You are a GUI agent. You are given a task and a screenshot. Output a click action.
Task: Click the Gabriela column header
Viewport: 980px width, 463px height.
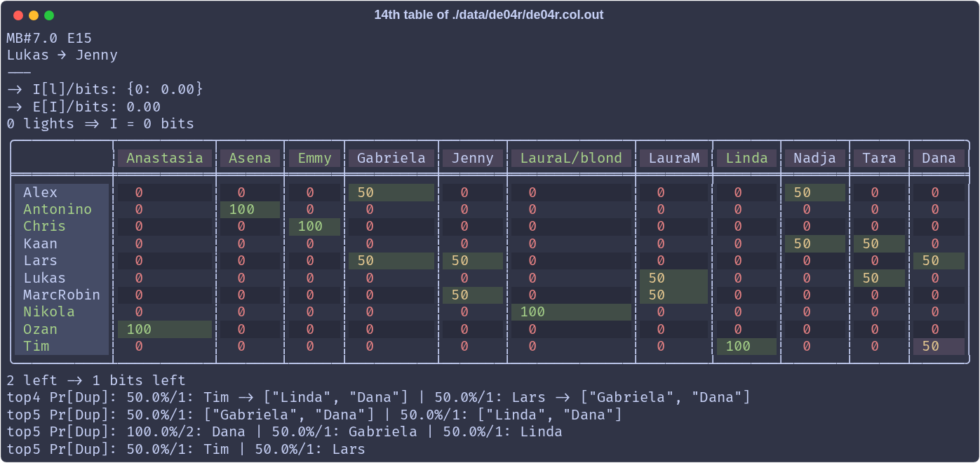391,158
